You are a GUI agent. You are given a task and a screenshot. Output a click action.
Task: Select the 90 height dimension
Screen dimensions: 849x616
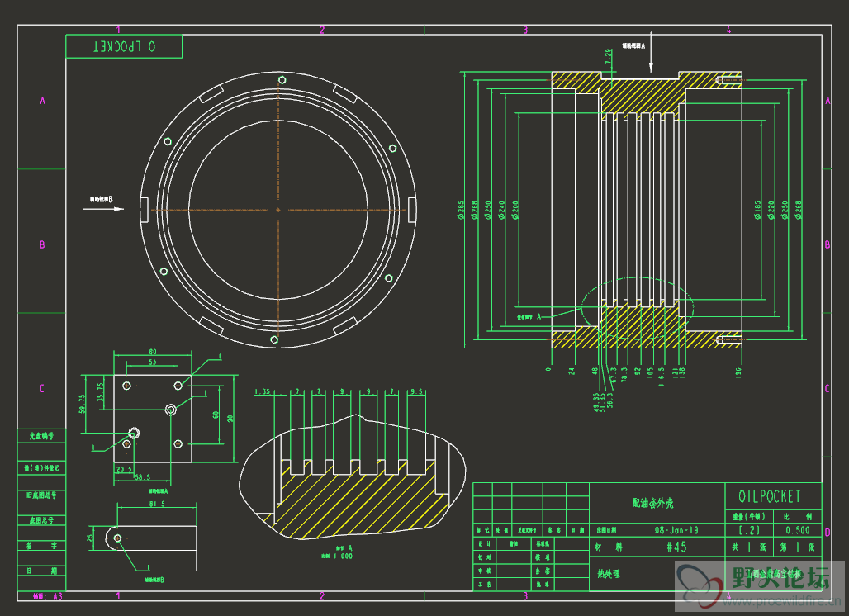click(230, 419)
